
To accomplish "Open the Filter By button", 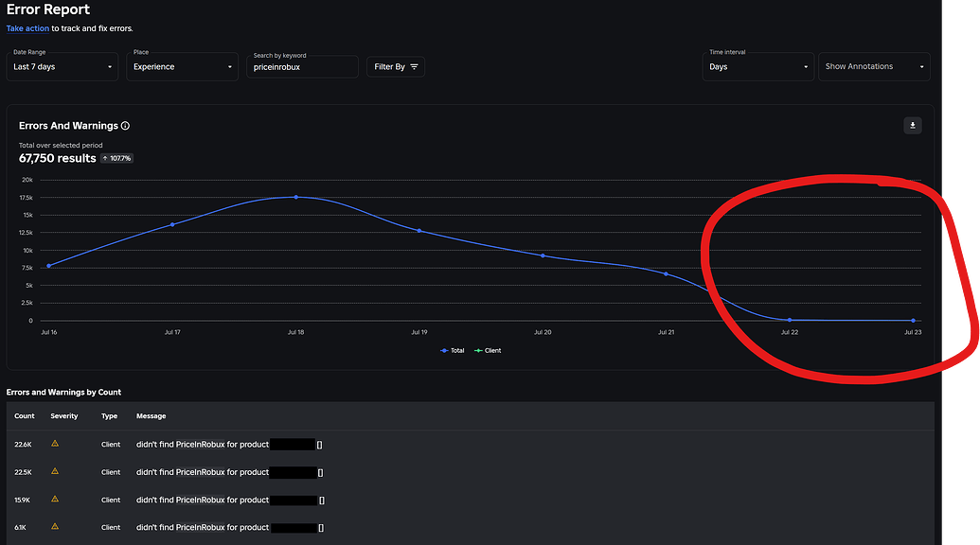I will click(396, 67).
